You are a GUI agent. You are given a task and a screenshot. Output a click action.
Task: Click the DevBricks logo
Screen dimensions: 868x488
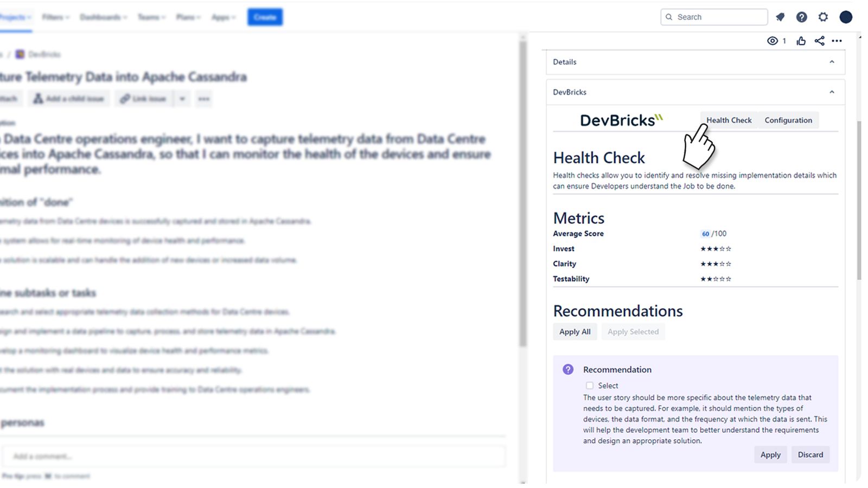click(x=621, y=120)
